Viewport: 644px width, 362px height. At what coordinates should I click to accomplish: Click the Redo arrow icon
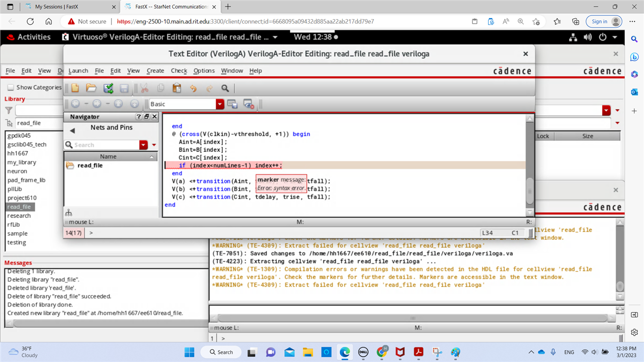tap(209, 88)
